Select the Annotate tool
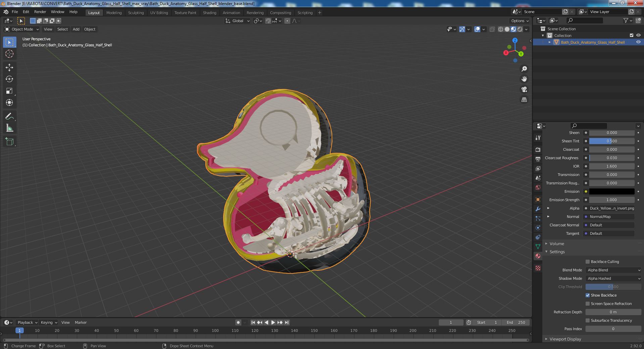Screen dimensions: 644x349 coord(9,117)
